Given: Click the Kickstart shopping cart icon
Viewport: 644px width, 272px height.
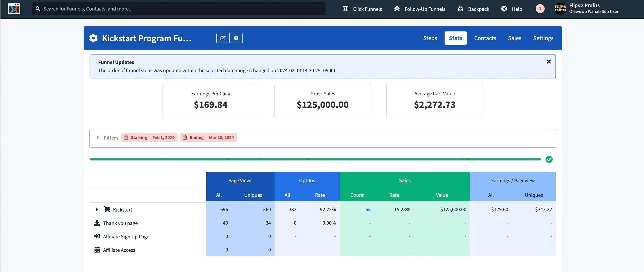Looking at the screenshot, I should [x=107, y=209].
